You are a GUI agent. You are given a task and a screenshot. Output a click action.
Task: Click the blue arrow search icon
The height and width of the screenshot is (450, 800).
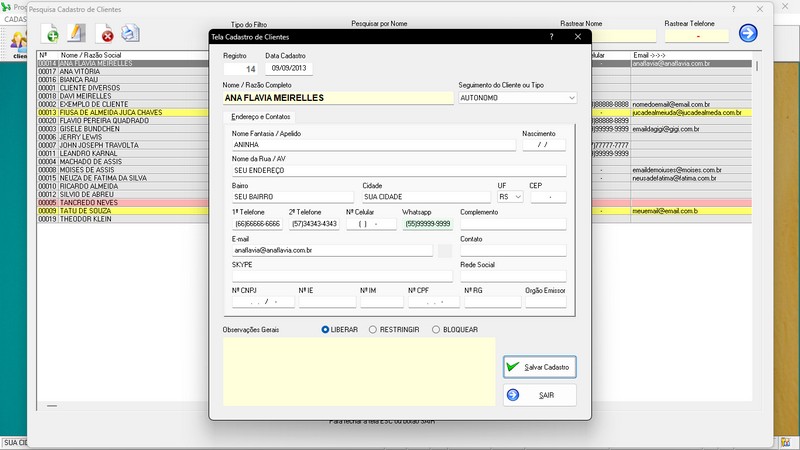tap(748, 33)
